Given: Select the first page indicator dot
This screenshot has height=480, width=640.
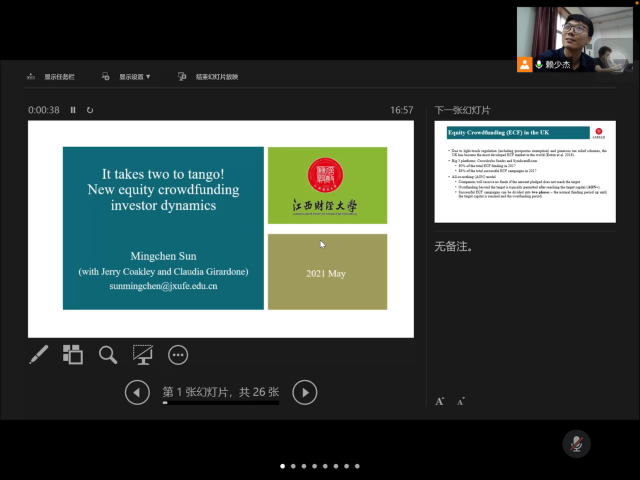Looking at the screenshot, I should coord(282,466).
